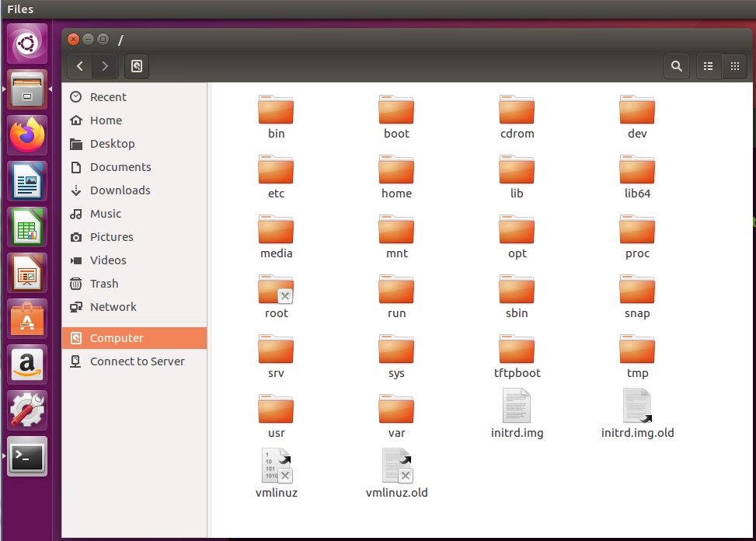The image size is (756, 541).
Task: Go forward with the right arrow button
Action: pos(105,66)
